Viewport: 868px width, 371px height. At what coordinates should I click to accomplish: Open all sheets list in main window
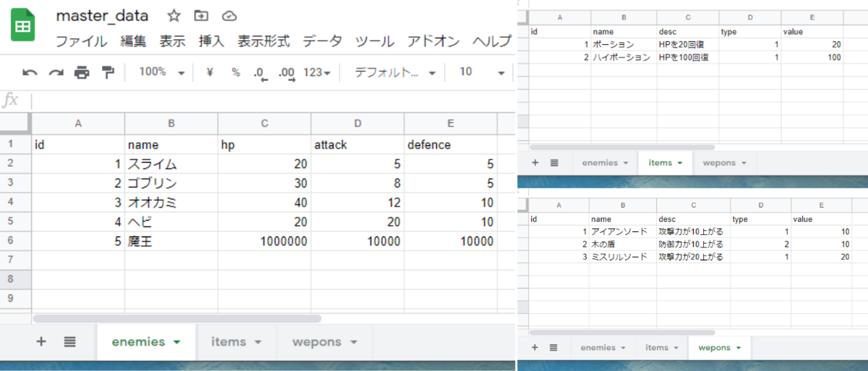coord(69,341)
